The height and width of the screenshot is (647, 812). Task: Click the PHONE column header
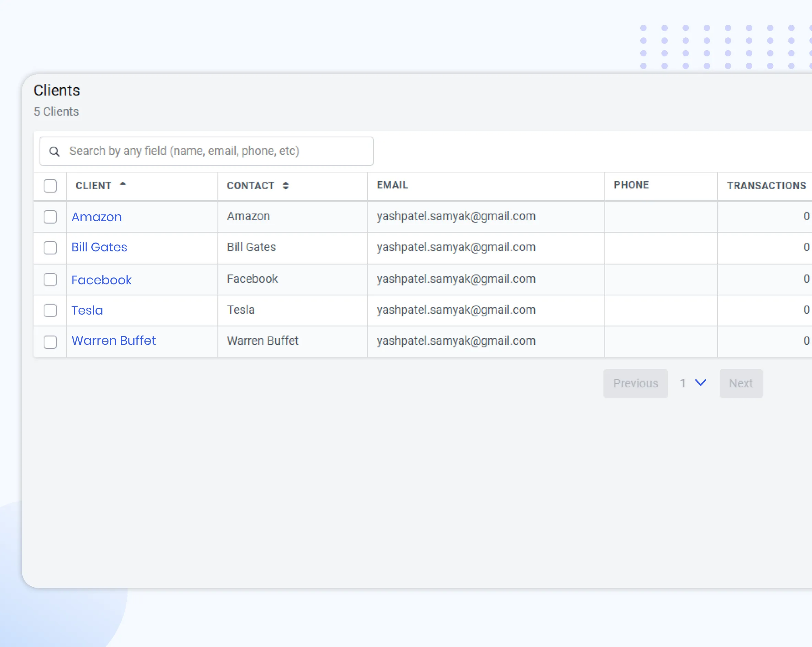coord(631,185)
